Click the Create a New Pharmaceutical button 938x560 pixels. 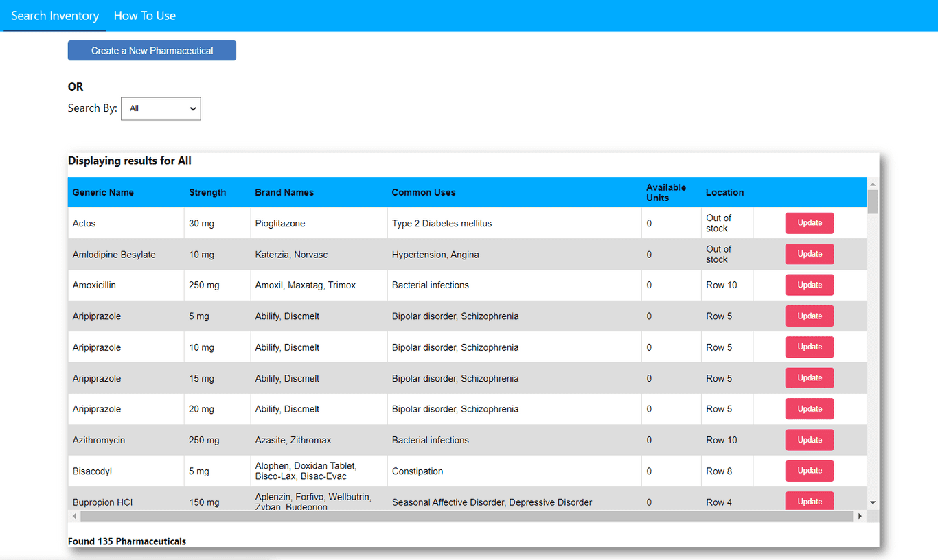pyautogui.click(x=151, y=50)
